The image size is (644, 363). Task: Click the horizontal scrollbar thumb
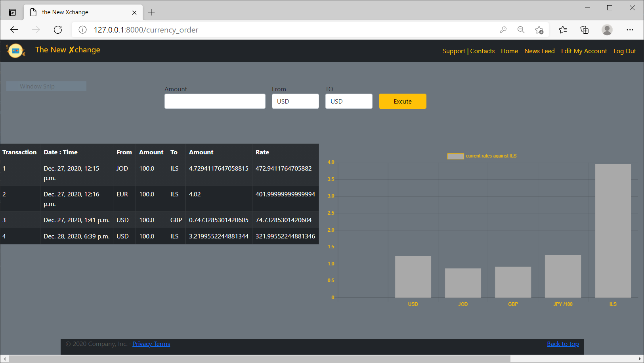[x=259, y=359]
